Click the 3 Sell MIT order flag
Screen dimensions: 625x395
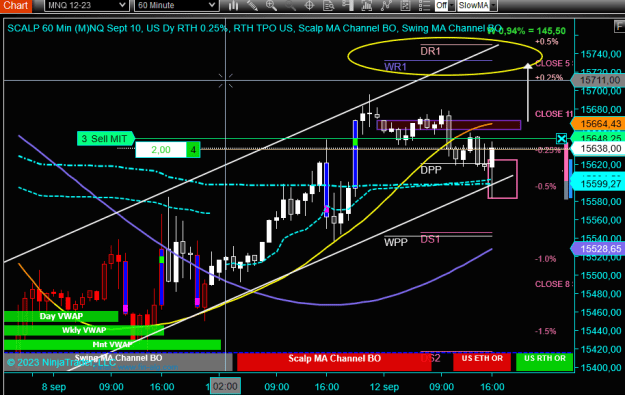[105, 139]
